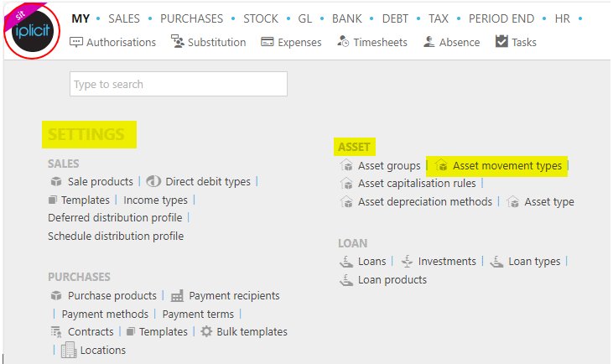Click the Type to search field
Image resolution: width=613 pixels, height=364 pixels.
point(179,84)
